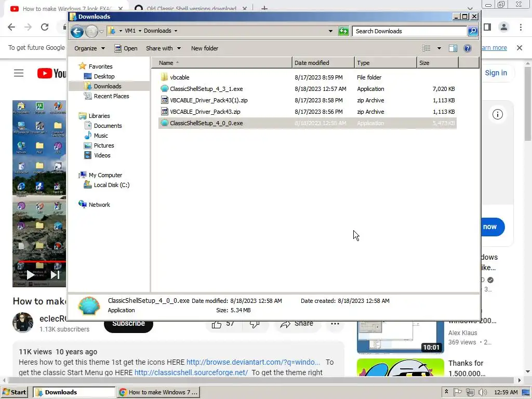Viewport: 532px width, 399px height.
Task: Open Chrome profile avatar icon
Action: [504, 27]
